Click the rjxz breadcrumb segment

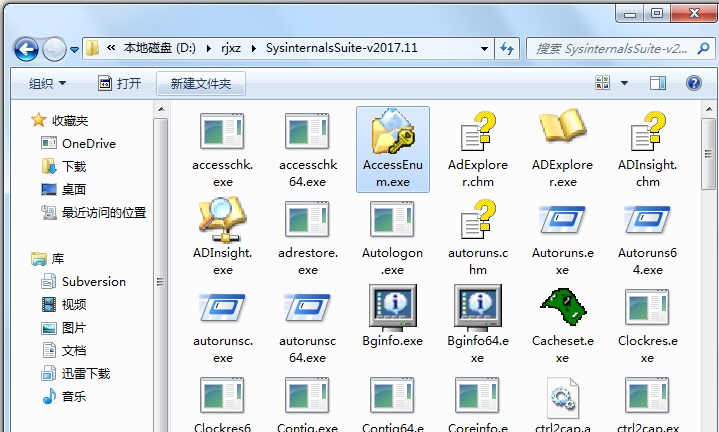[231, 48]
